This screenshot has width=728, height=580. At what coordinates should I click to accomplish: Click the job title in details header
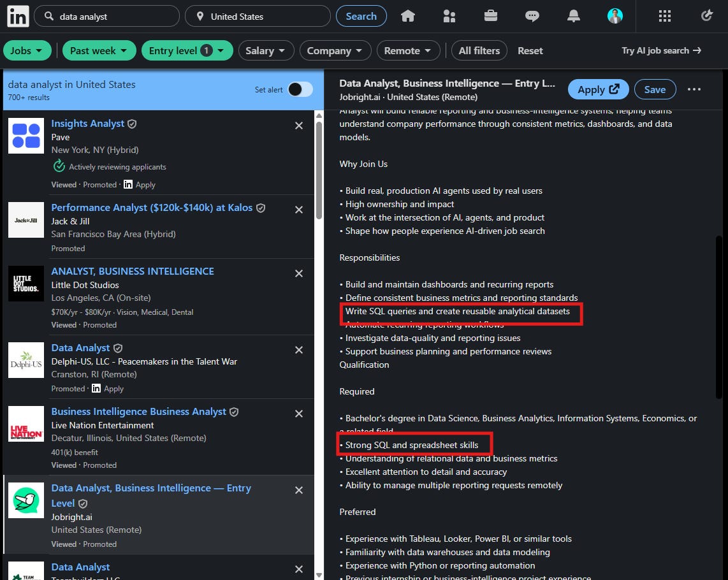pyautogui.click(x=447, y=83)
